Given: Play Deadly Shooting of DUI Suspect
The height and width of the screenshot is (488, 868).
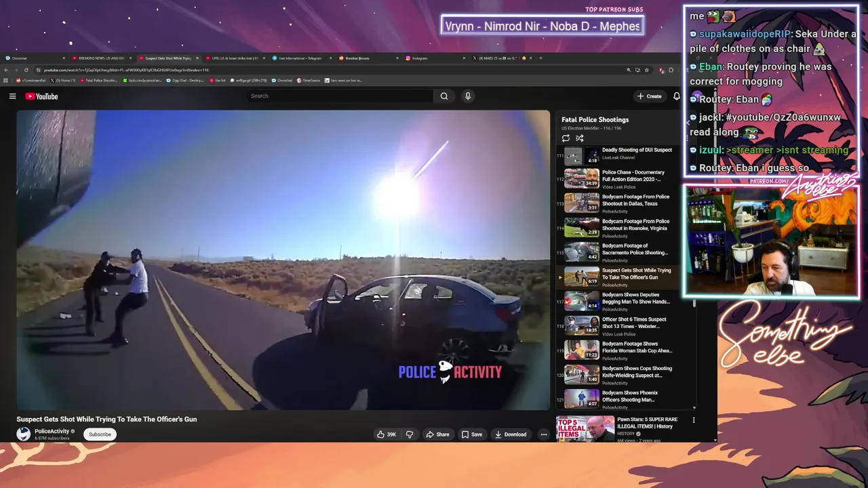Looking at the screenshot, I should (x=627, y=154).
